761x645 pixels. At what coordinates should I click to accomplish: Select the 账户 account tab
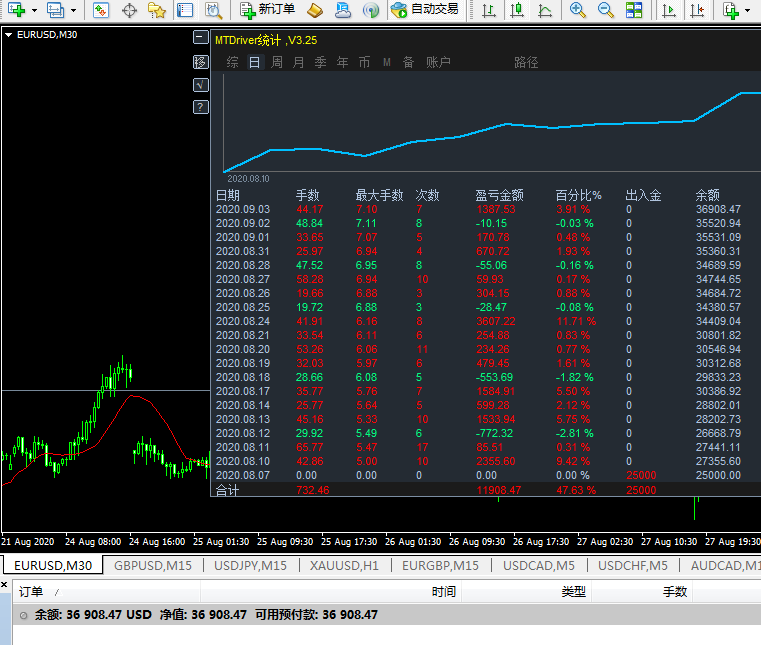click(438, 62)
